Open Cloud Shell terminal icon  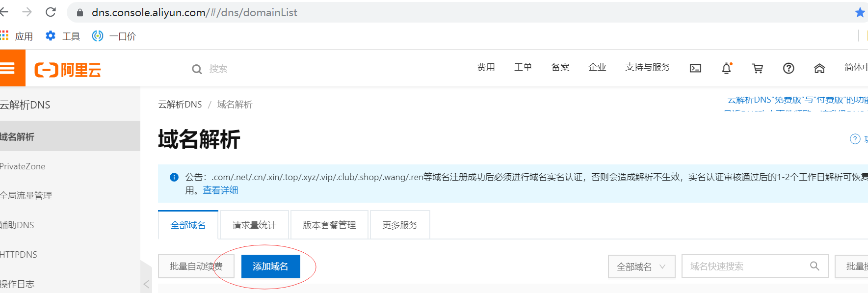(x=695, y=68)
